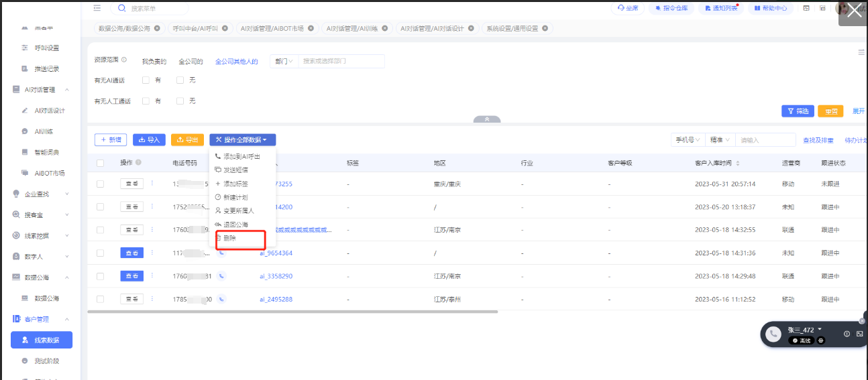Open the 手机号 search type dropdown
The height and width of the screenshot is (380, 868).
[688, 139]
